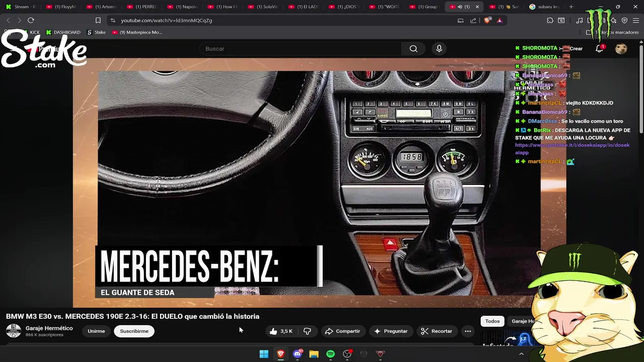Screen dimensions: 644x362
Task: Reload the YouTube page
Action: (x=31, y=20)
